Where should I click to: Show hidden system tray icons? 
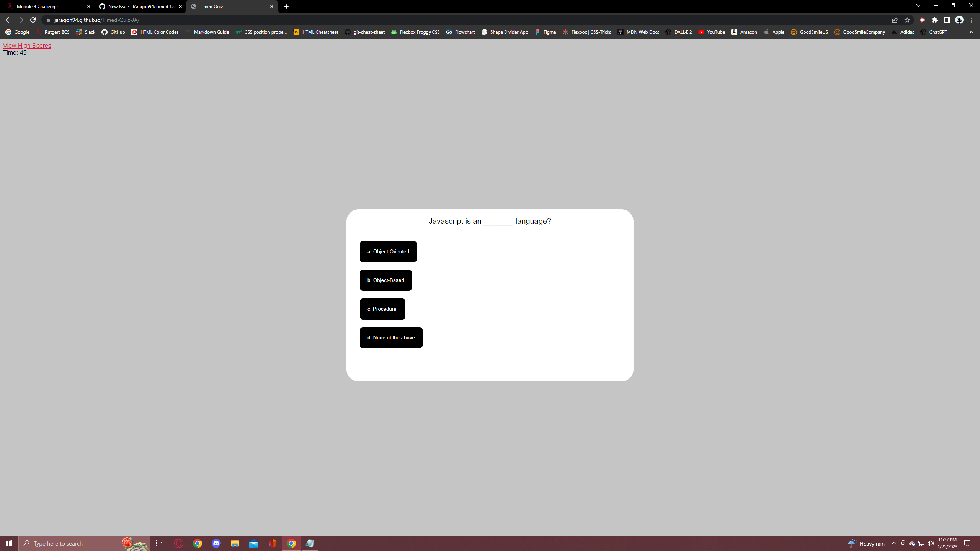pos(894,543)
